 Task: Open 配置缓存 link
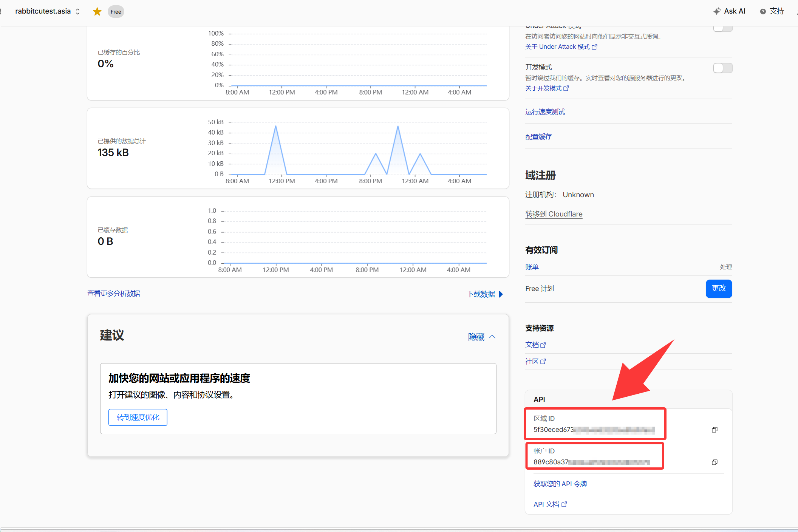538,137
